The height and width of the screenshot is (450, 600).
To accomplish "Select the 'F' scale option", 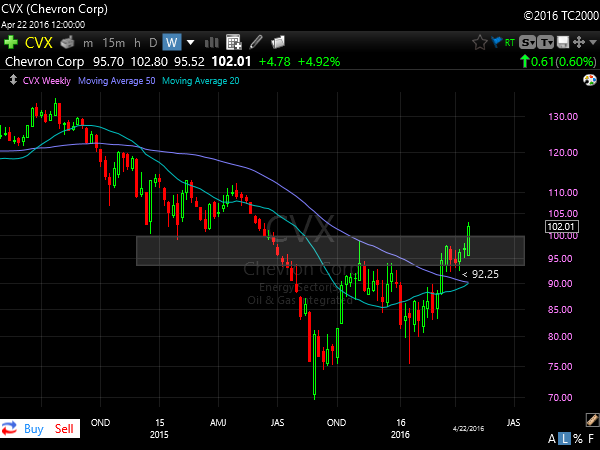I will (x=591, y=439).
